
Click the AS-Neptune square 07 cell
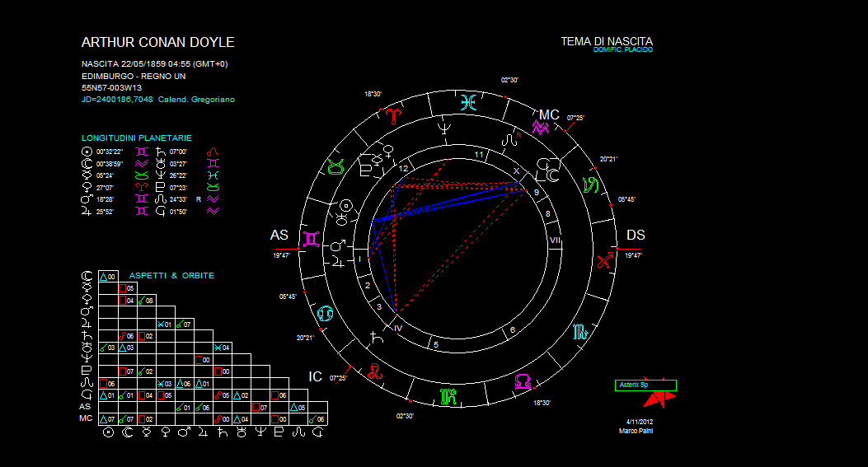tap(260, 407)
